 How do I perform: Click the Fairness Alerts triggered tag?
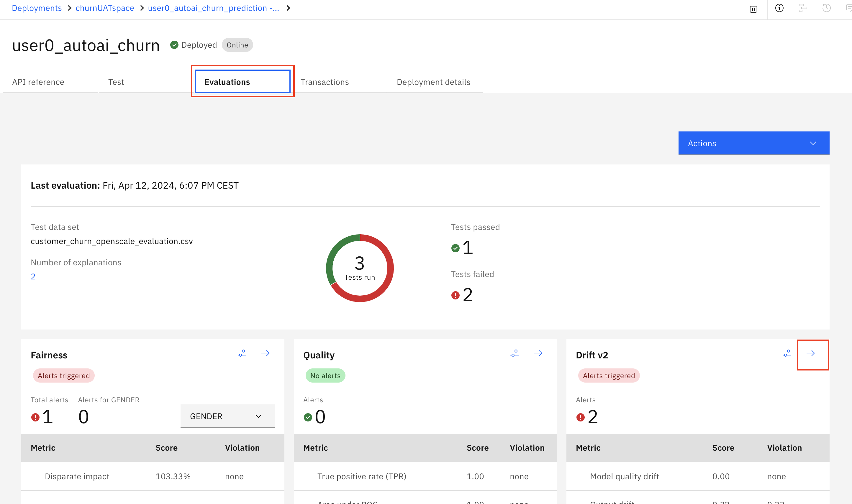pos(63,375)
